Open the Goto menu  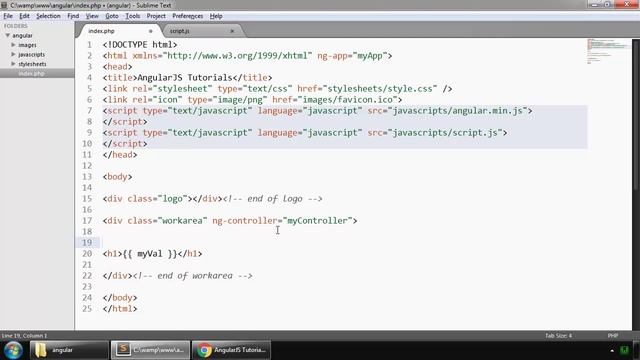tap(111, 16)
